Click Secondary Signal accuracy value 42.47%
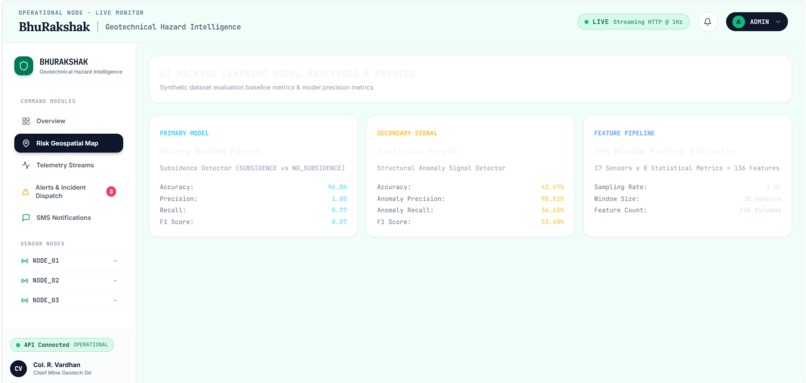806x383 pixels. (x=553, y=187)
